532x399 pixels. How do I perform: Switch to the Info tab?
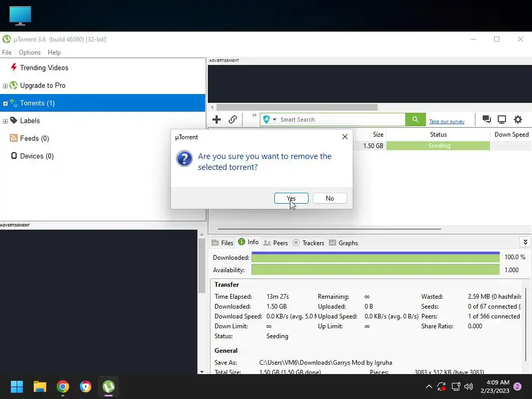point(248,242)
